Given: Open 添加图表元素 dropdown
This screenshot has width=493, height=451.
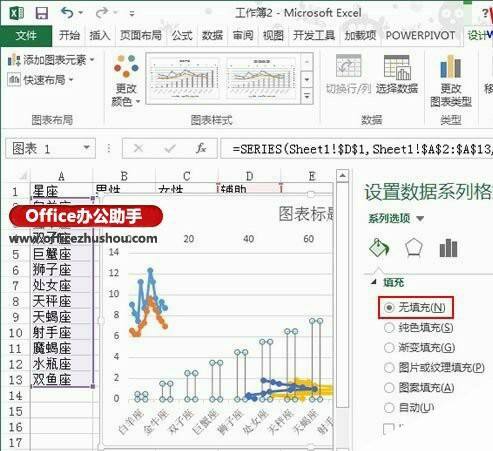Looking at the screenshot, I should coord(51,60).
